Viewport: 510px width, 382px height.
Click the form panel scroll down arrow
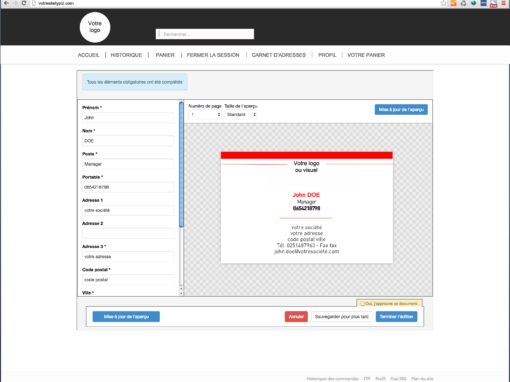(x=181, y=293)
